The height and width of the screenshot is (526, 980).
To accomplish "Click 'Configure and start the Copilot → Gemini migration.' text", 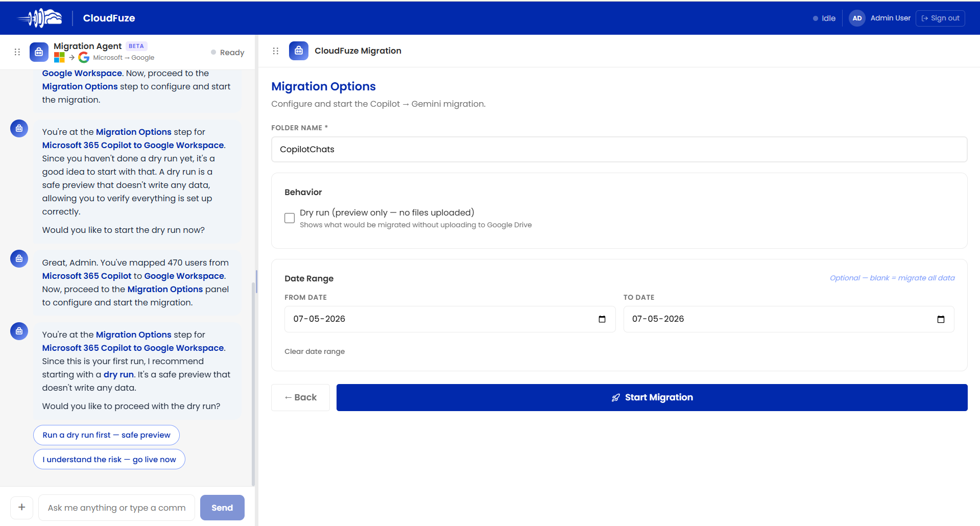I will pyautogui.click(x=378, y=104).
